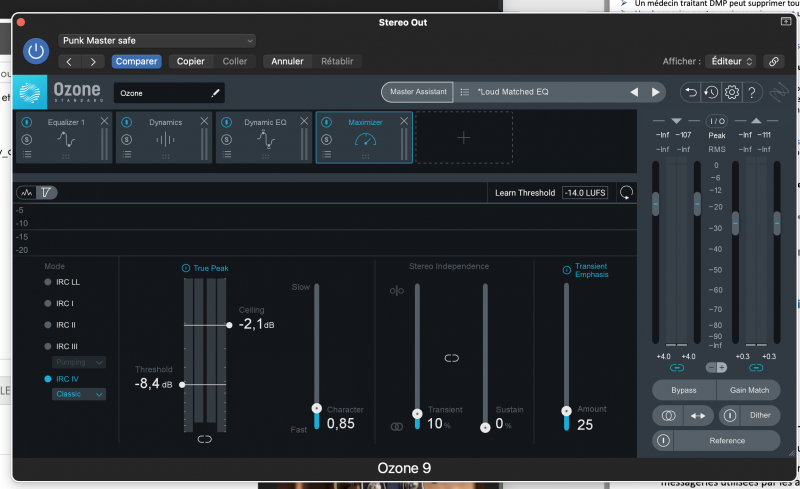Select the IRC LL mode

[x=48, y=282]
